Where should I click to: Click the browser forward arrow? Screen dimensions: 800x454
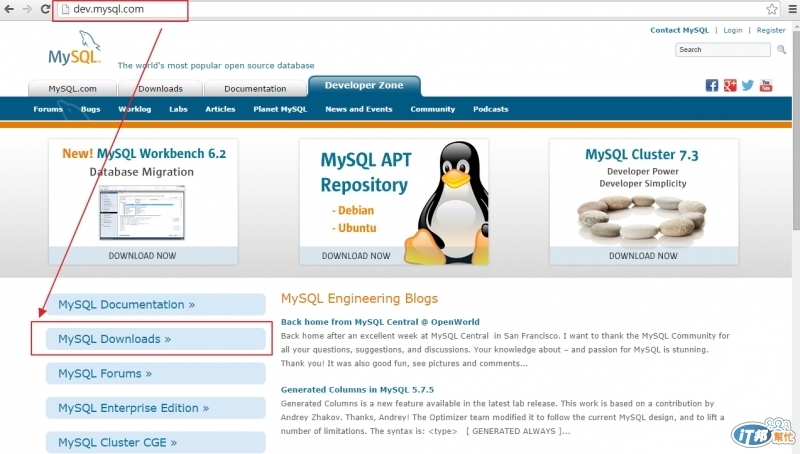(27, 9)
